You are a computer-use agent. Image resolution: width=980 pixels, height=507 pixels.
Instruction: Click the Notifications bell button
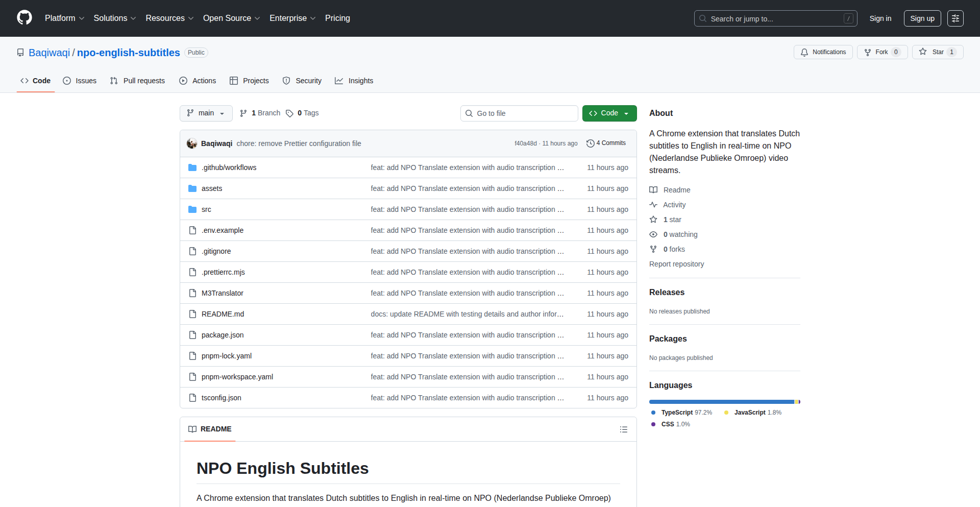click(823, 52)
